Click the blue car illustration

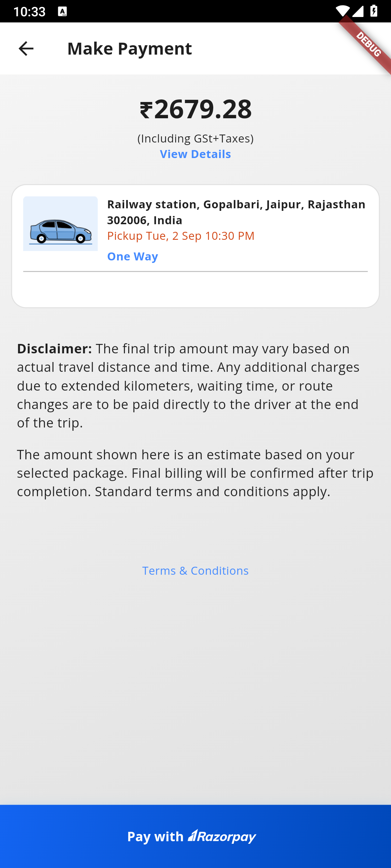pos(60,224)
